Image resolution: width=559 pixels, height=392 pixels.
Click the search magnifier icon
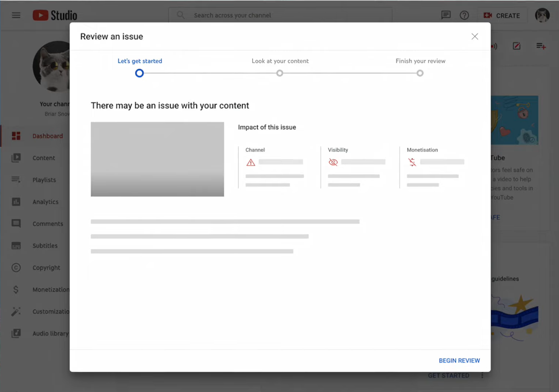point(180,15)
